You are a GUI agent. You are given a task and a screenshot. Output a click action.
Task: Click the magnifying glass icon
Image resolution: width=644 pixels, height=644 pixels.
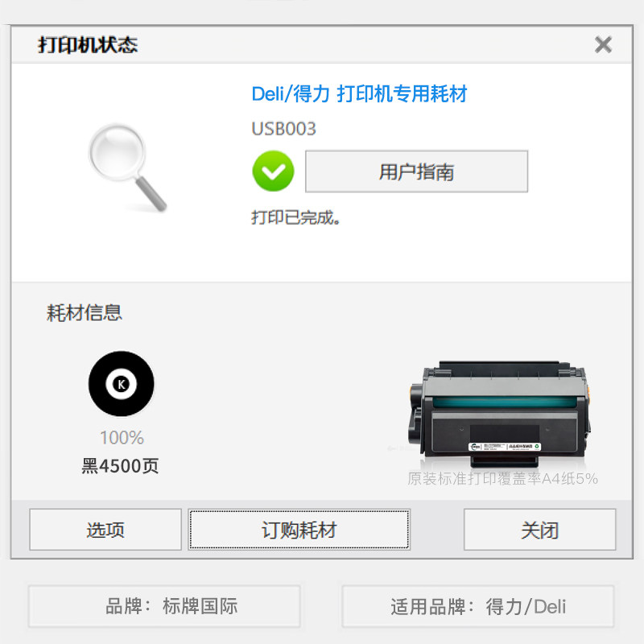point(128,167)
